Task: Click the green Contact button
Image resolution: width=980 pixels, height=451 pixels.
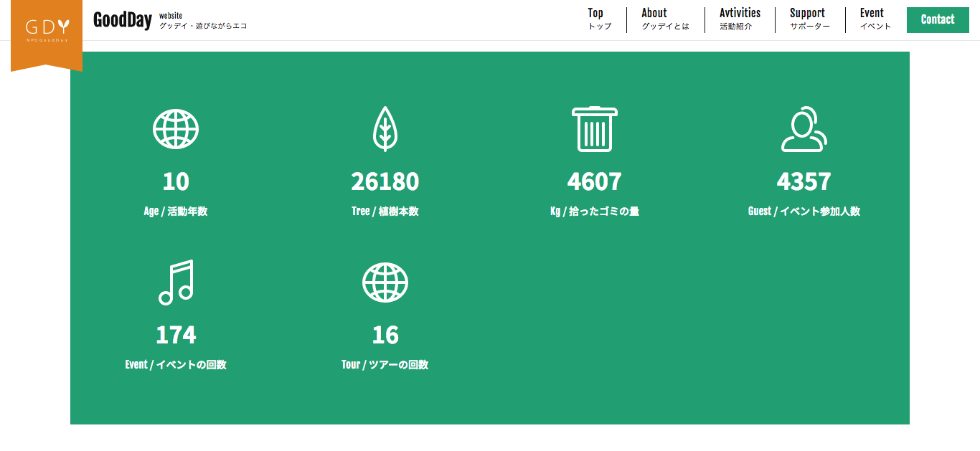Action: click(x=938, y=19)
